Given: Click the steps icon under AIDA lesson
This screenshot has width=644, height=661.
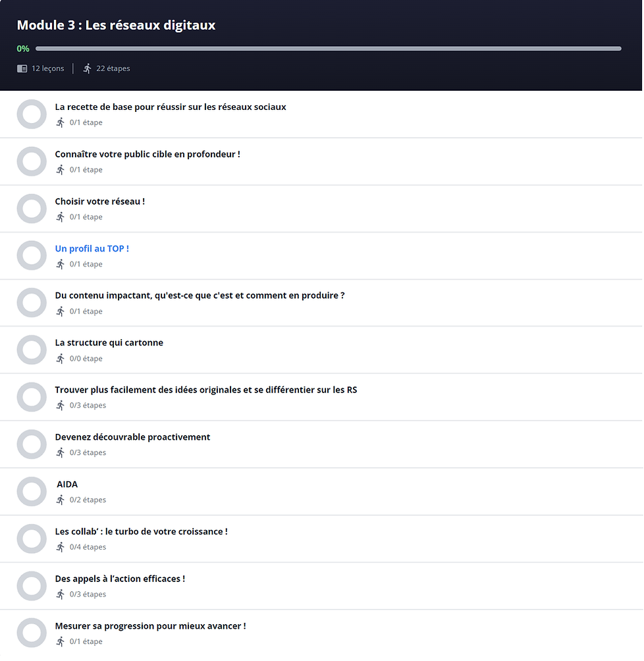Looking at the screenshot, I should pos(61,500).
